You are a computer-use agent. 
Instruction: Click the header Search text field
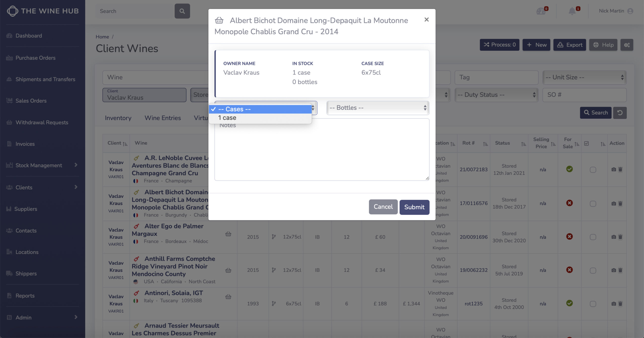[135, 11]
